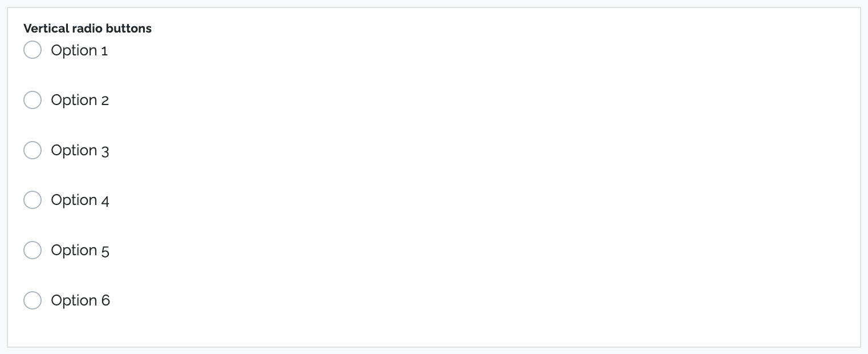Click the "Option 6" label text
The width and height of the screenshot is (868, 354).
pos(80,300)
